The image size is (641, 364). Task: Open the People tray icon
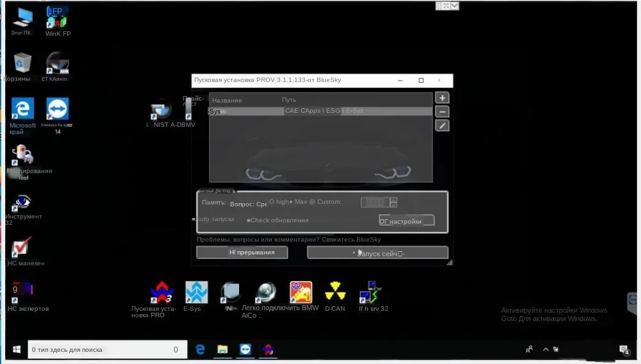529,349
